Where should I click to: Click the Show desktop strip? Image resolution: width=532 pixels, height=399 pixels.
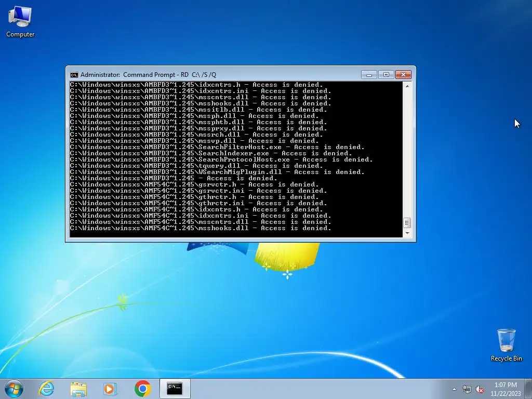(x=528, y=389)
